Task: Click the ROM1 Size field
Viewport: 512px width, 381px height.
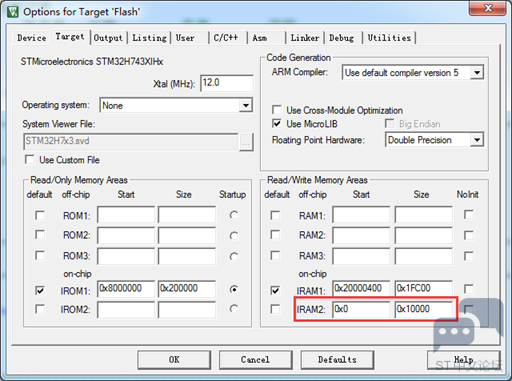Action: pyautogui.click(x=187, y=215)
